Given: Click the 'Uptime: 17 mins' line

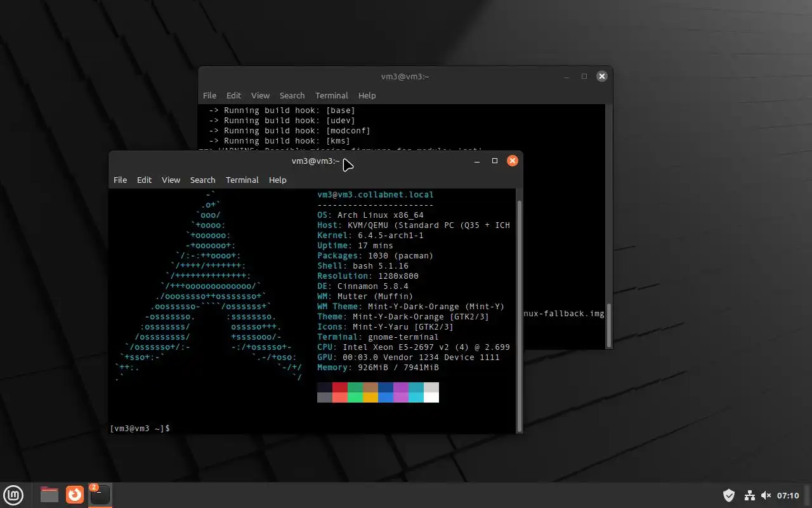Looking at the screenshot, I should [355, 246].
